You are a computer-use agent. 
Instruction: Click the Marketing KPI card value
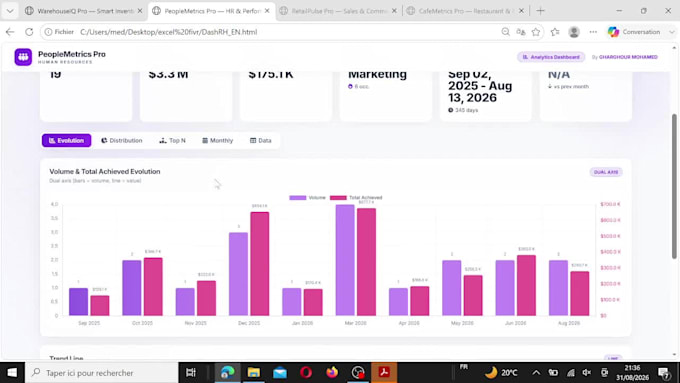coord(377,74)
